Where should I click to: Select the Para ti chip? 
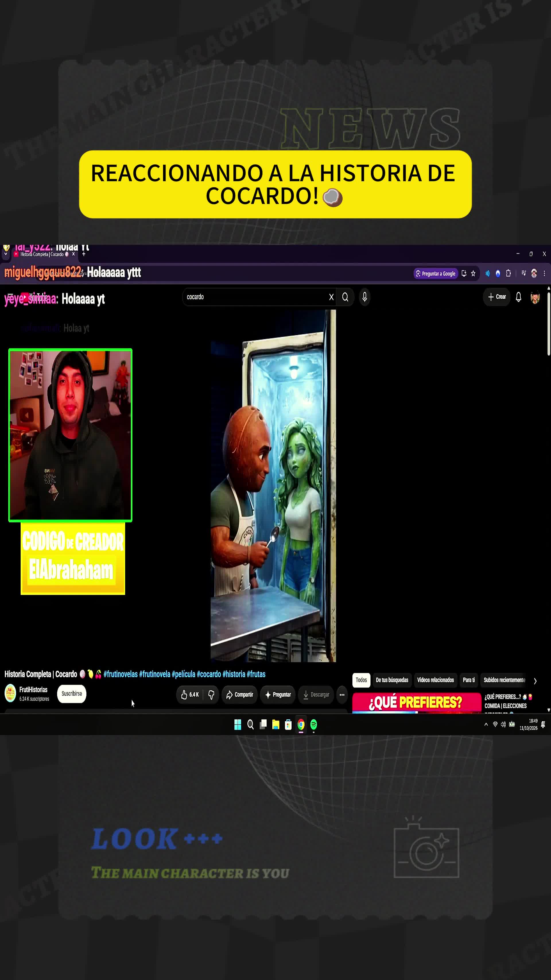pyautogui.click(x=468, y=680)
